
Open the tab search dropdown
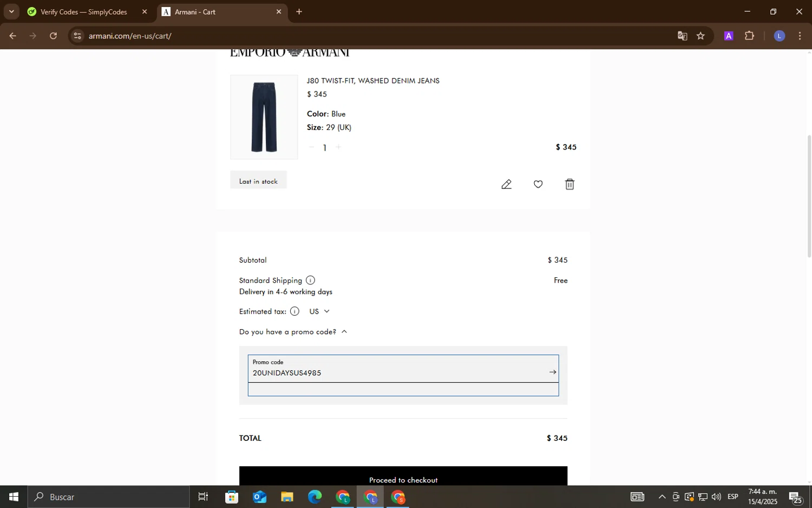click(x=11, y=11)
